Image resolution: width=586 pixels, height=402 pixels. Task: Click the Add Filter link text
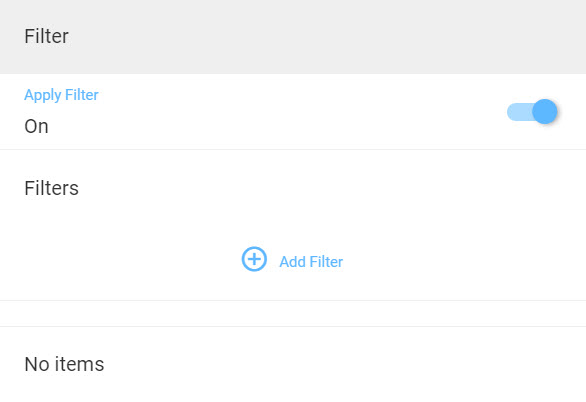tap(311, 262)
